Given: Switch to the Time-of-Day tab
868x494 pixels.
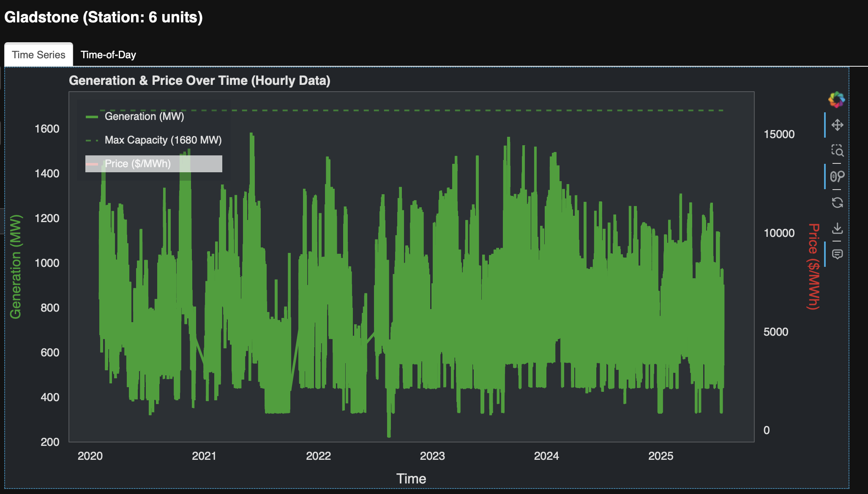Looking at the screenshot, I should [108, 55].
